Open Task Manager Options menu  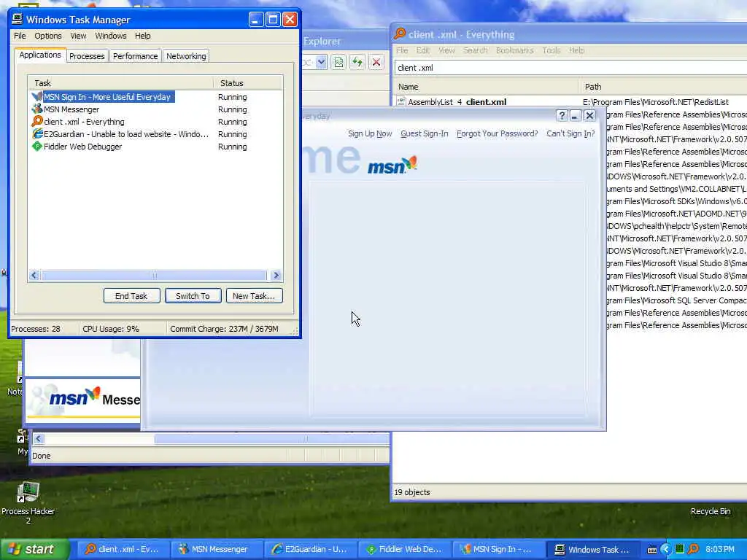point(48,36)
